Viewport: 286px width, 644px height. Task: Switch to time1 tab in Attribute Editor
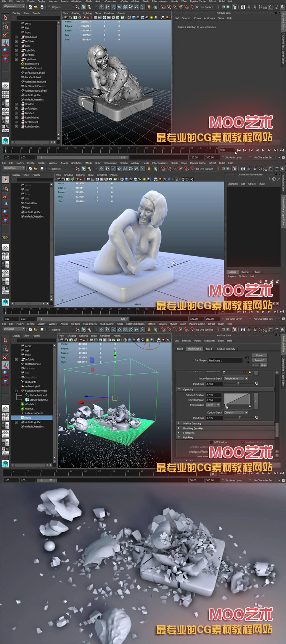tap(209, 349)
